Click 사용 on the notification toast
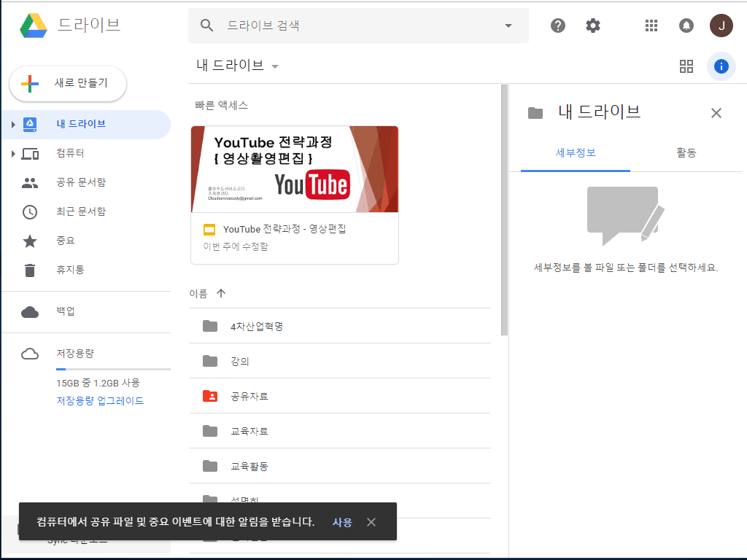 pyautogui.click(x=342, y=522)
